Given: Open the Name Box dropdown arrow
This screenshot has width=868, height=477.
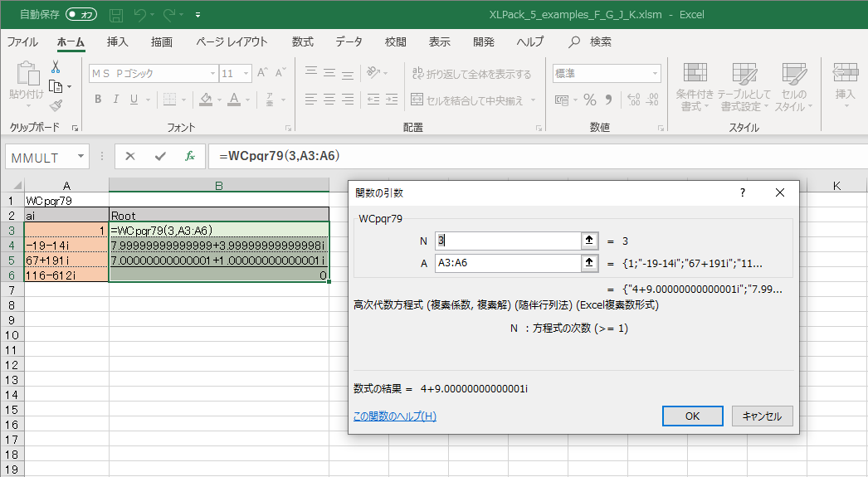Looking at the screenshot, I should click(80, 157).
